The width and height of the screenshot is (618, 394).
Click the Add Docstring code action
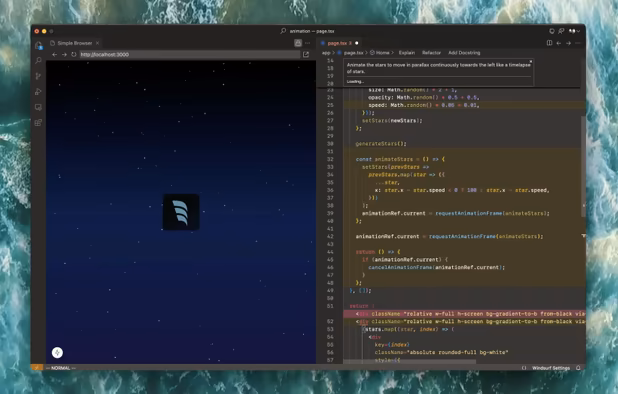(x=464, y=53)
